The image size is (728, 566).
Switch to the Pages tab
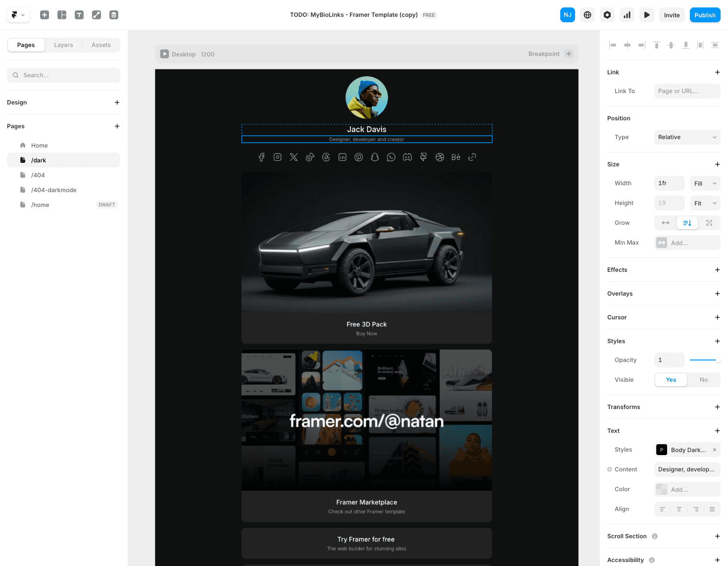[26, 45]
